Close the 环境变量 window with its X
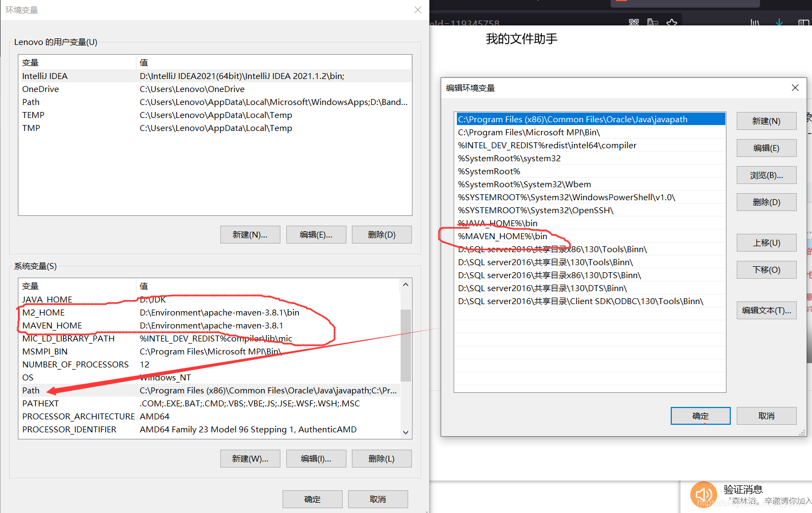 418,10
